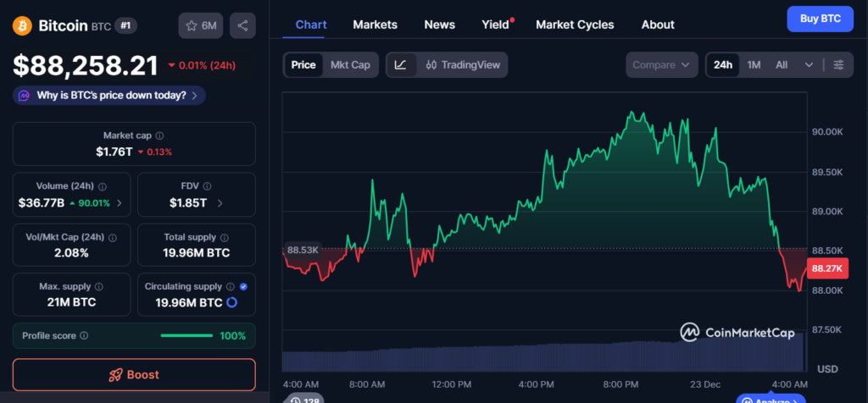
Task: Click the share icon next to Bitcoin title
Action: tap(243, 25)
